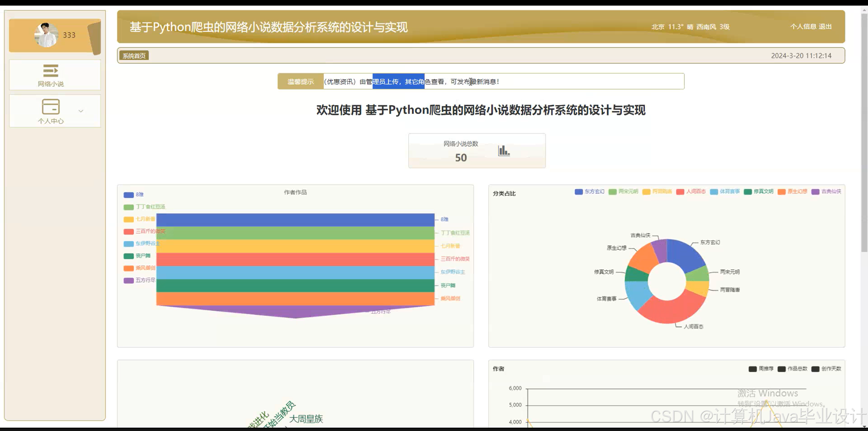Toggle 古典仙侠 legend item

pyautogui.click(x=826, y=192)
